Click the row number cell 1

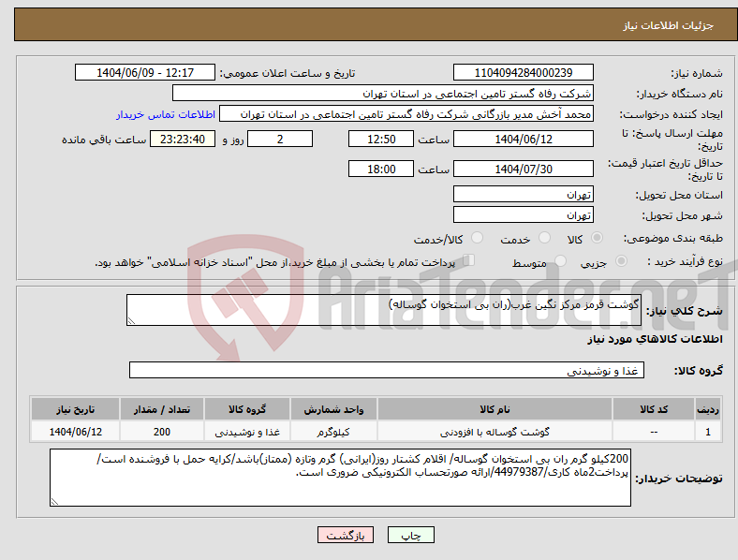point(707,432)
